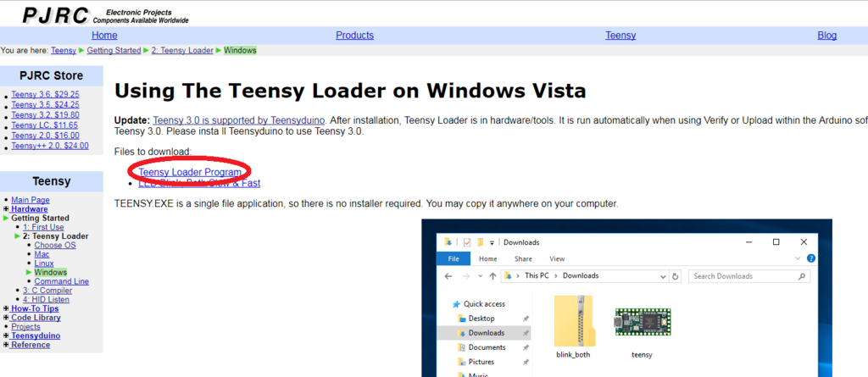Open Explorer's recent locations dropdown arrow
This screenshot has height=377, width=868.
[x=480, y=275]
